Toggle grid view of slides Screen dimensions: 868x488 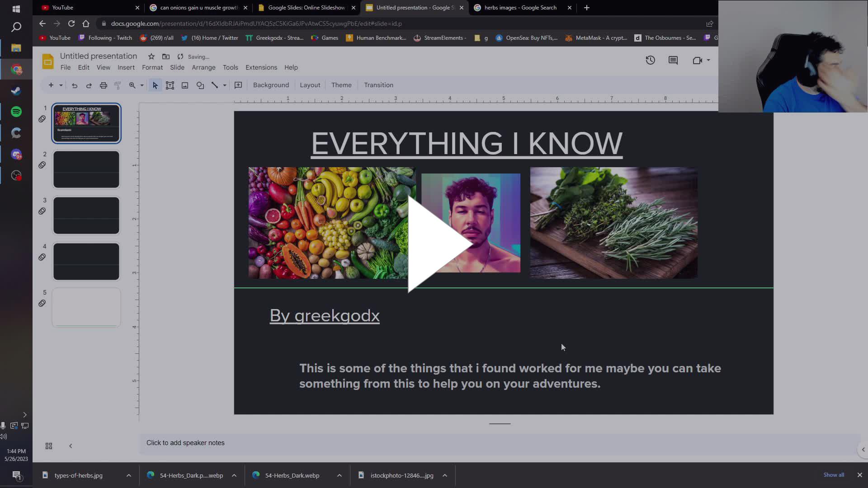tap(49, 446)
